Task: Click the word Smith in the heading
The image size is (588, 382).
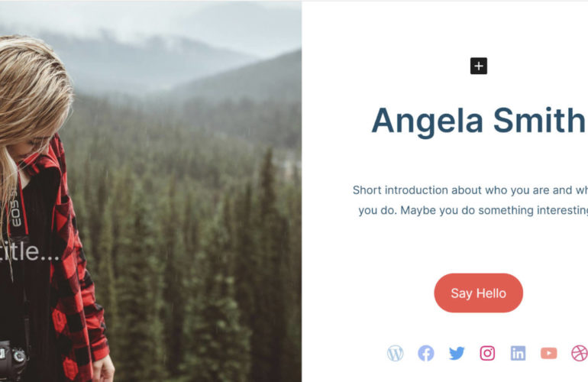Action: tap(540, 120)
